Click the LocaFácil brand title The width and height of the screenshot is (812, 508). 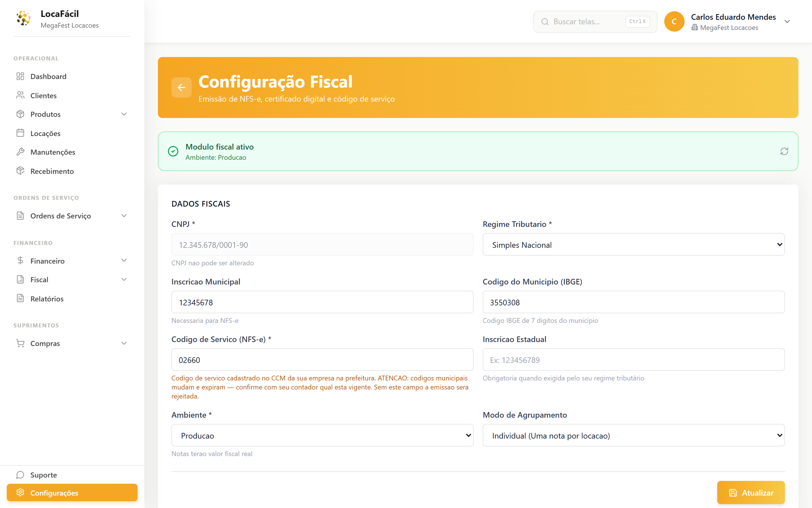pyautogui.click(x=60, y=14)
